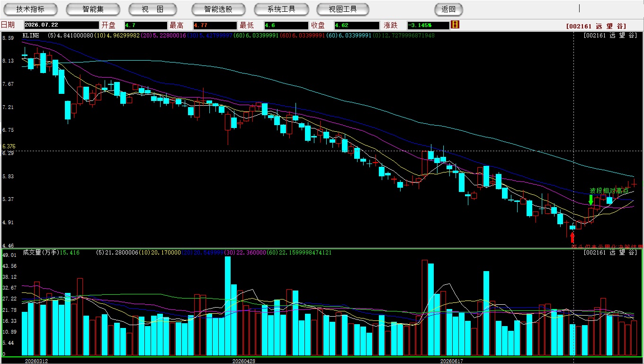
Task: Select the 开盘 price field
Action: click(x=146, y=25)
